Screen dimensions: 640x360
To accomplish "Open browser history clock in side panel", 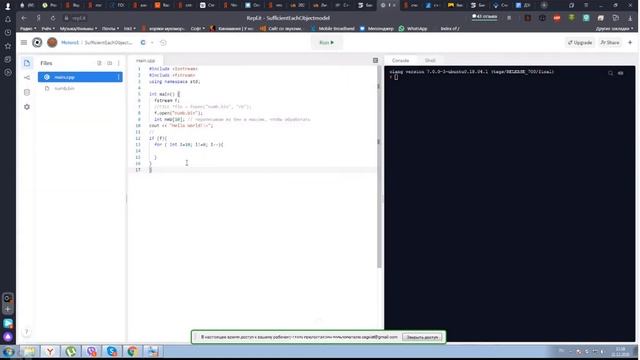I will 8,33.
